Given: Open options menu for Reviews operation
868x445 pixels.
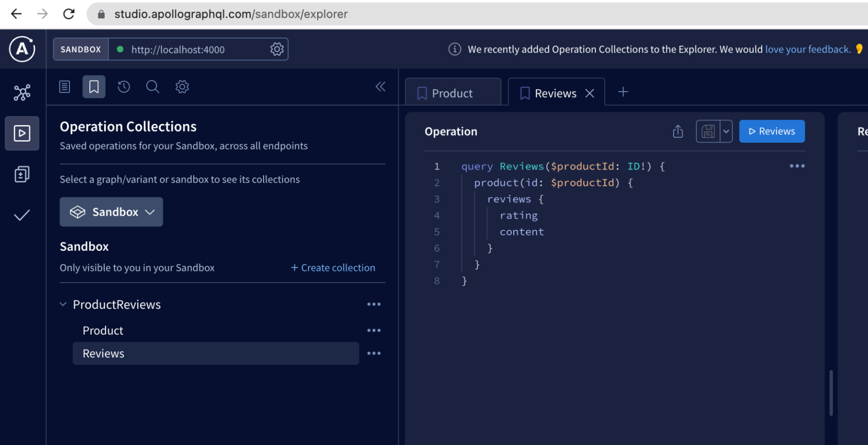Looking at the screenshot, I should 374,353.
